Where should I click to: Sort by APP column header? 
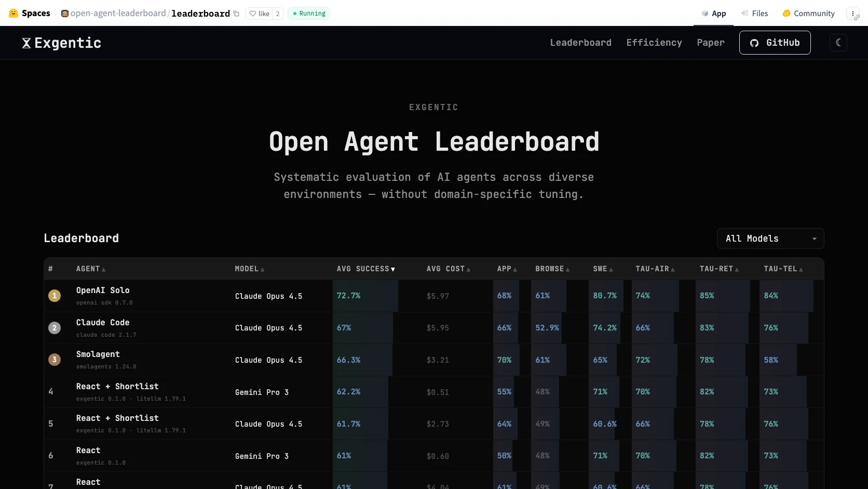coord(507,269)
